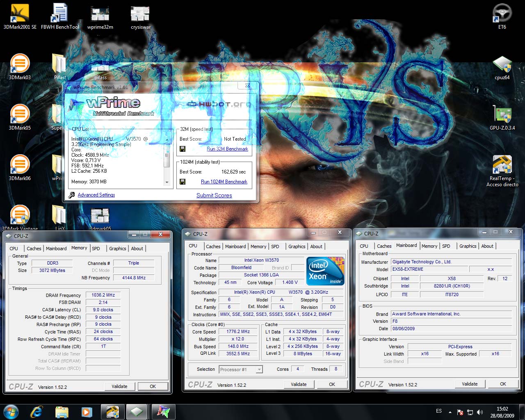Viewport: 525px width, 420px height.
Task: Click DRAM Frequency value 1036.2 MHz
Action: click(103, 295)
